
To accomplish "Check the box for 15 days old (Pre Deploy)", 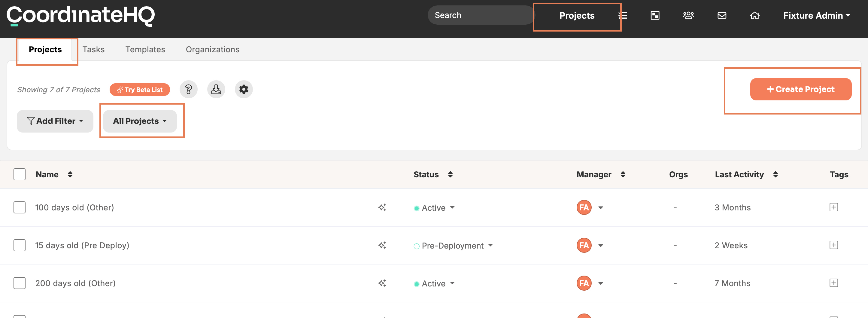I will (x=20, y=245).
